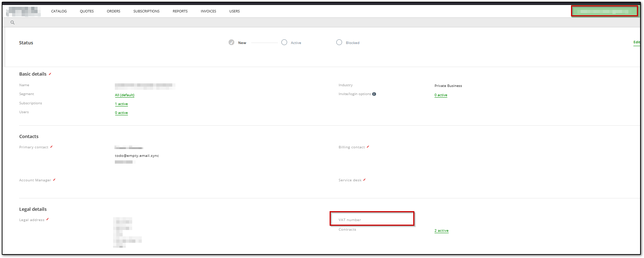
Task: Open Subscriptions 1 active link
Action: 121,104
